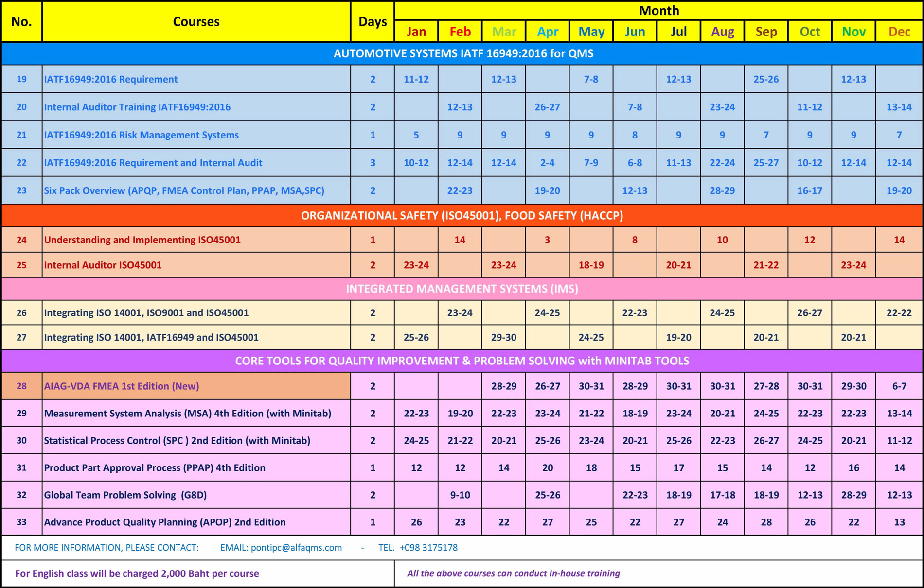Select the 2-4 April date cell
The image size is (924, 588).
coord(547,163)
